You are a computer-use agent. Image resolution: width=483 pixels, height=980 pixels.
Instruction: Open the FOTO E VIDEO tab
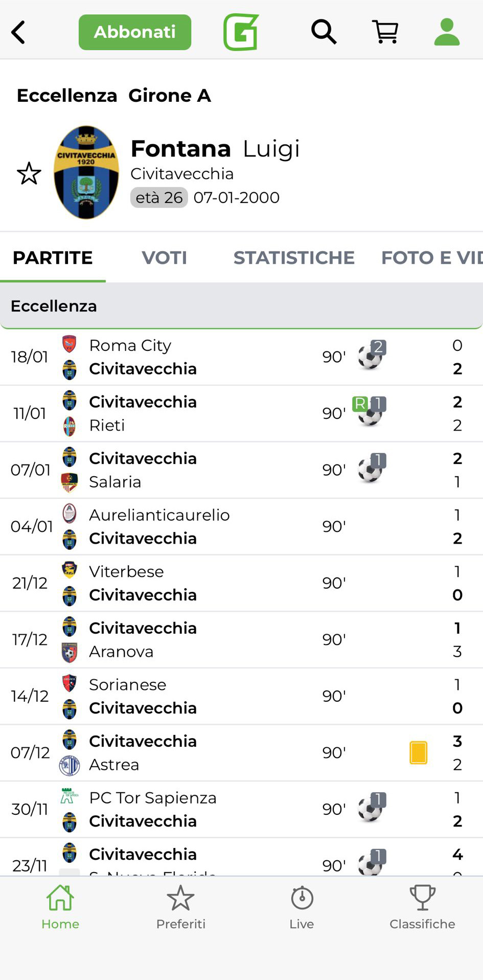coord(431,258)
